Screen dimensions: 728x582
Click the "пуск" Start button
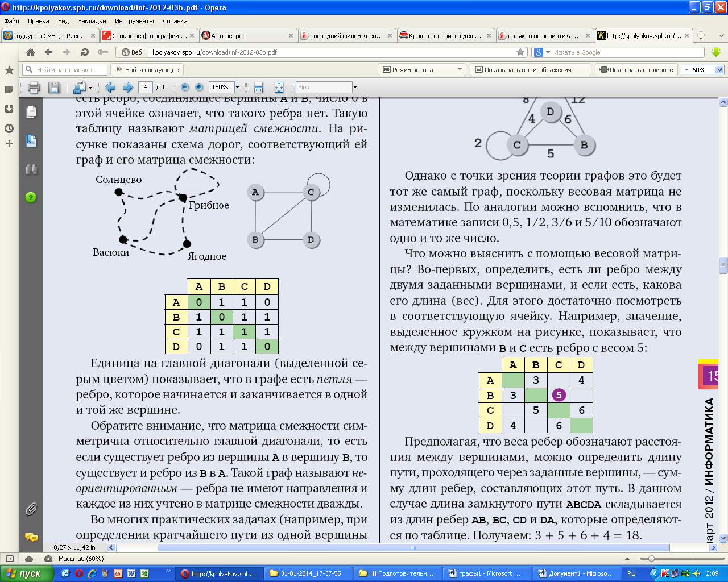pyautogui.click(x=27, y=573)
